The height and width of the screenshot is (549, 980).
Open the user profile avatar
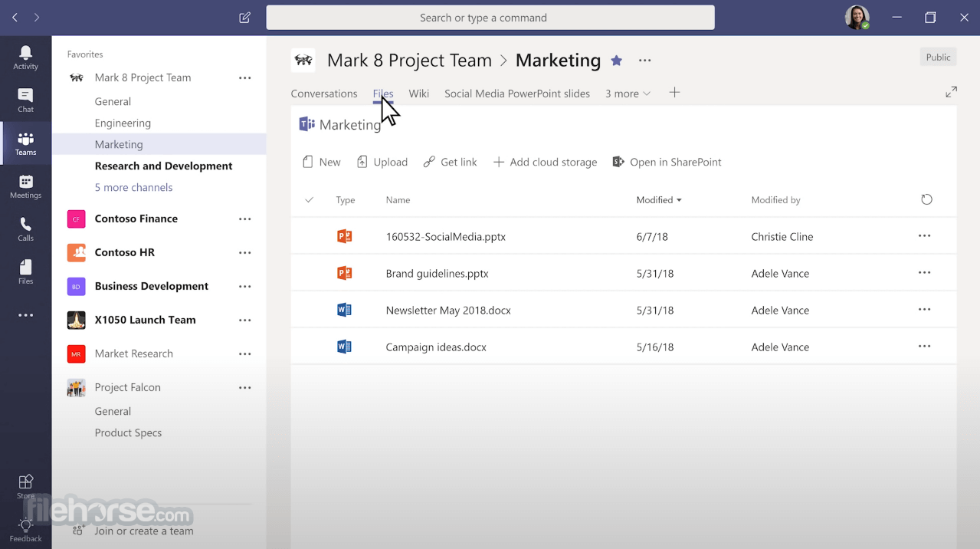click(x=857, y=17)
